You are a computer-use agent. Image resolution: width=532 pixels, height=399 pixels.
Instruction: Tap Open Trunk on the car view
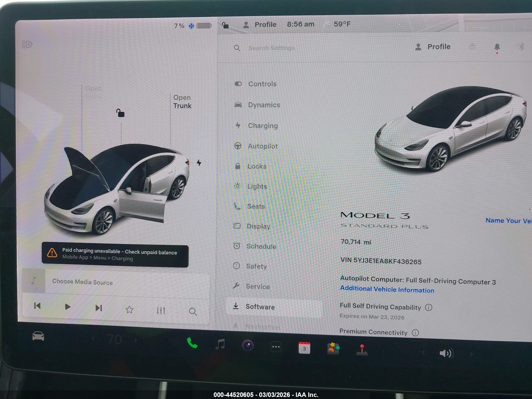[x=182, y=101]
